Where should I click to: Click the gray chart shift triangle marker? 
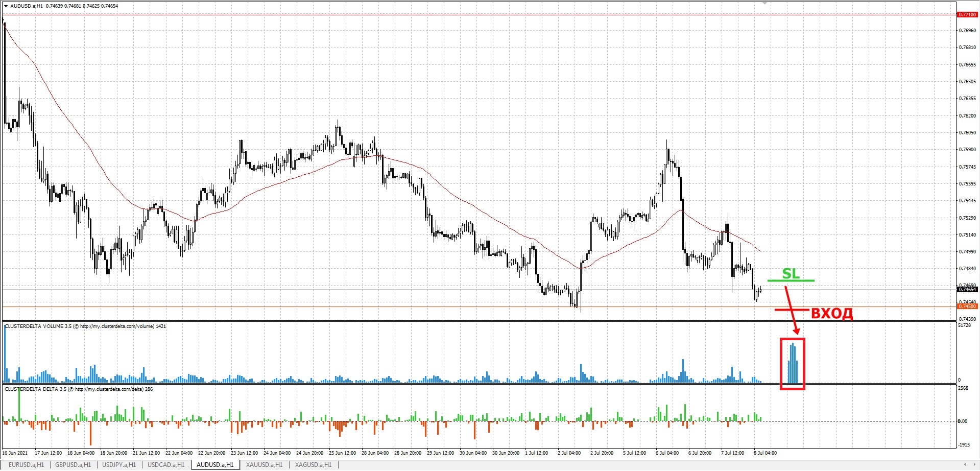coord(765,3)
